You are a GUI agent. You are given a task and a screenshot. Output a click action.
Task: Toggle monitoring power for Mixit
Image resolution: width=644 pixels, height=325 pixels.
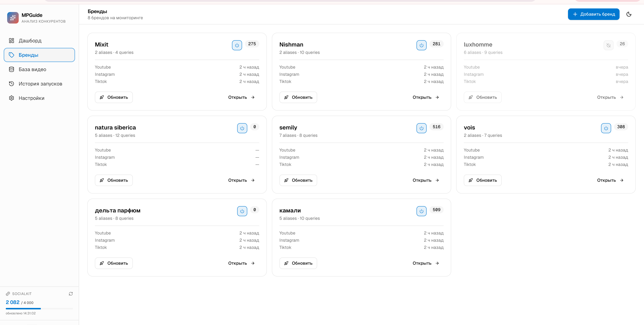(x=237, y=45)
